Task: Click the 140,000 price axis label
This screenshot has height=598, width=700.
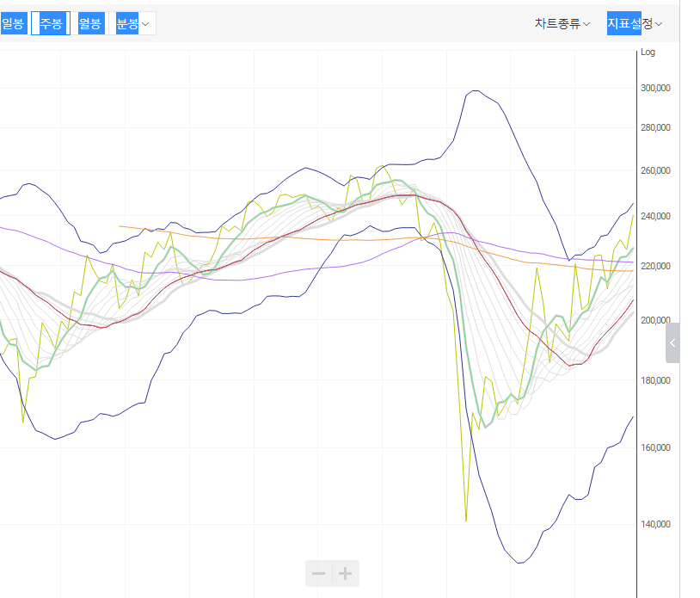Action: [655, 524]
